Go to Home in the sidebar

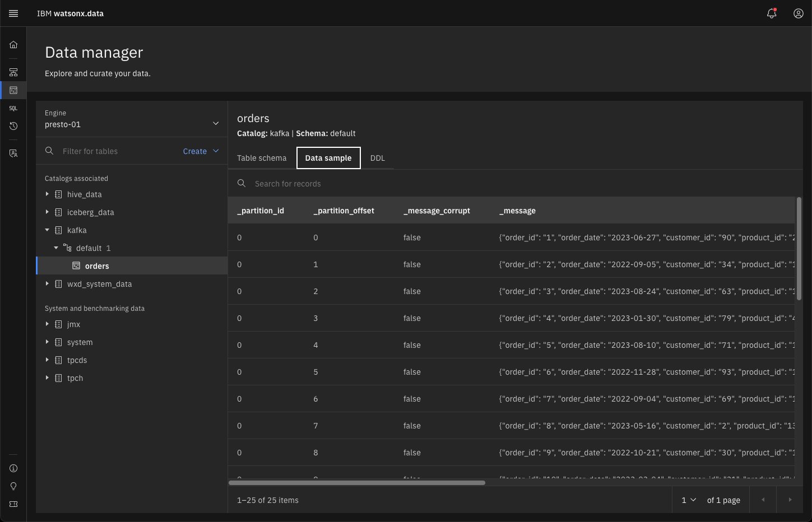coord(13,45)
